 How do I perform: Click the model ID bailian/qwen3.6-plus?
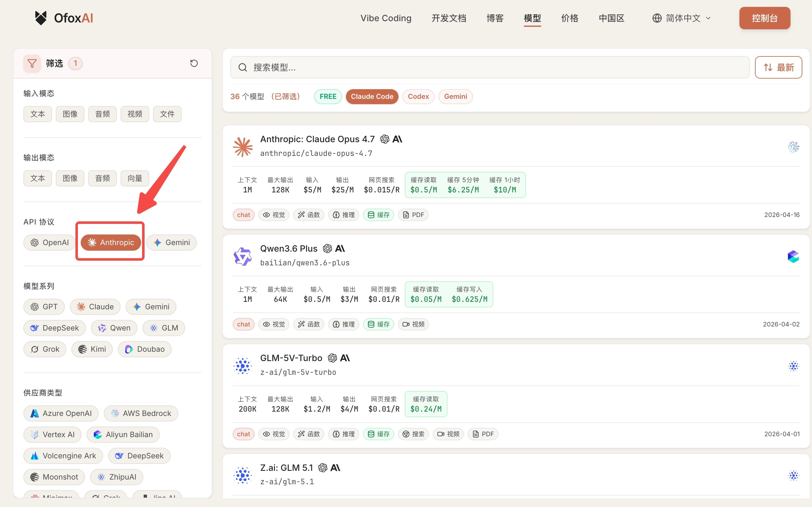pos(305,263)
